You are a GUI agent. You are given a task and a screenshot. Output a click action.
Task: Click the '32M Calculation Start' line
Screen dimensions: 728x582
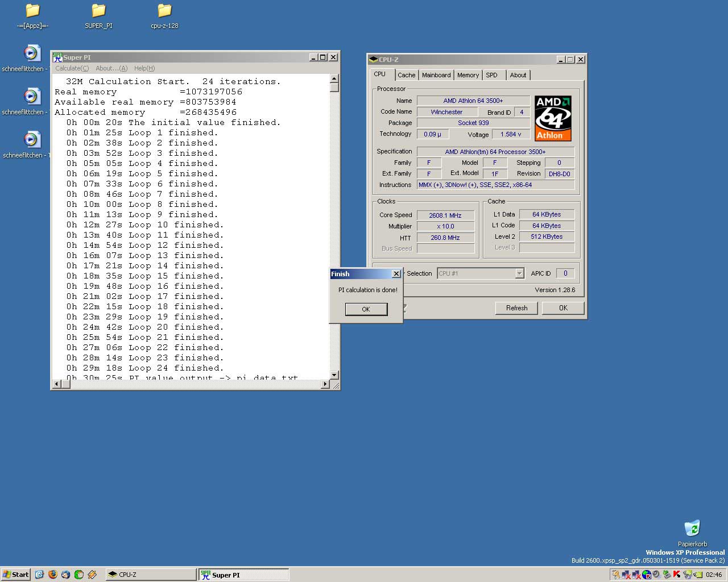(x=173, y=81)
